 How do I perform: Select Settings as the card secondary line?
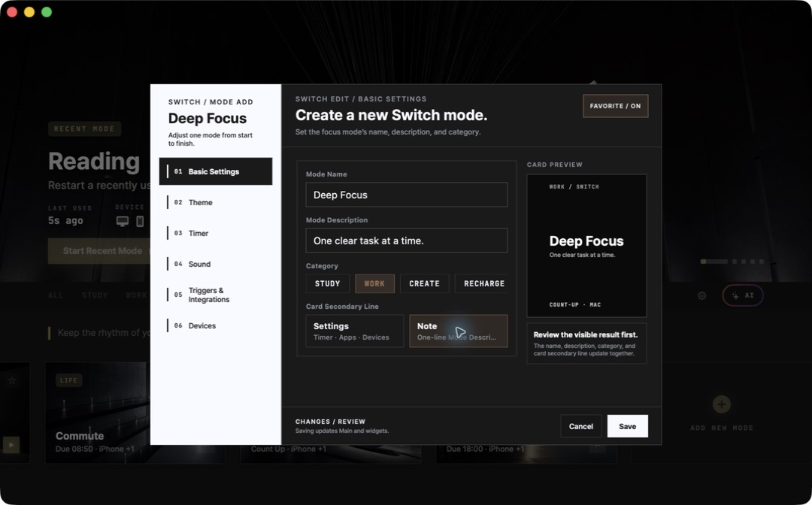(355, 331)
